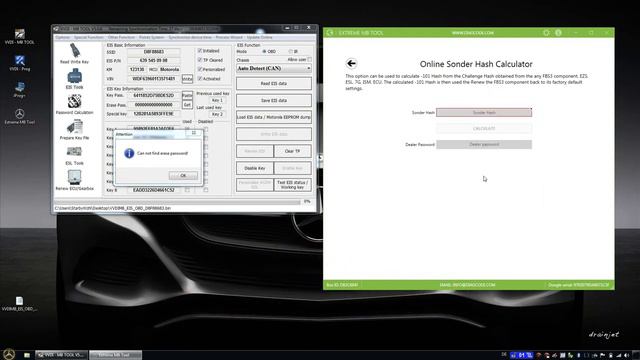This screenshot has width=640, height=360.
Task: Open the EIS Tools icon in sidebar
Action: 74,79
